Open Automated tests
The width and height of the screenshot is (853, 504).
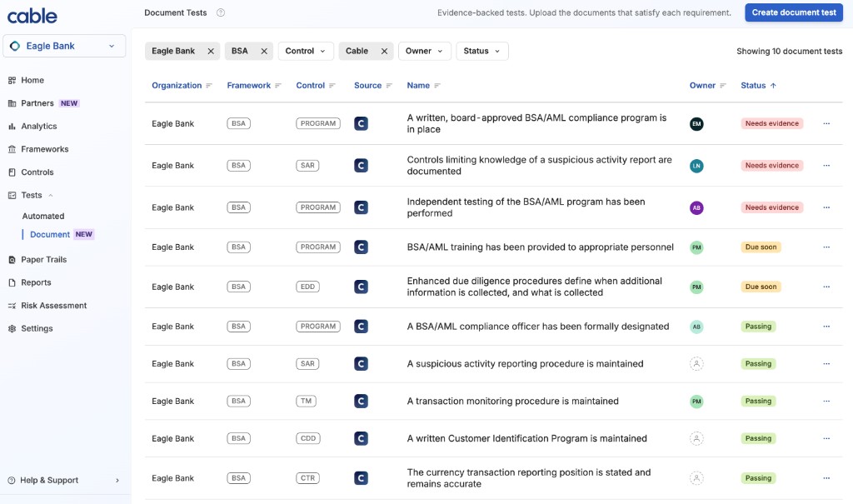[43, 216]
